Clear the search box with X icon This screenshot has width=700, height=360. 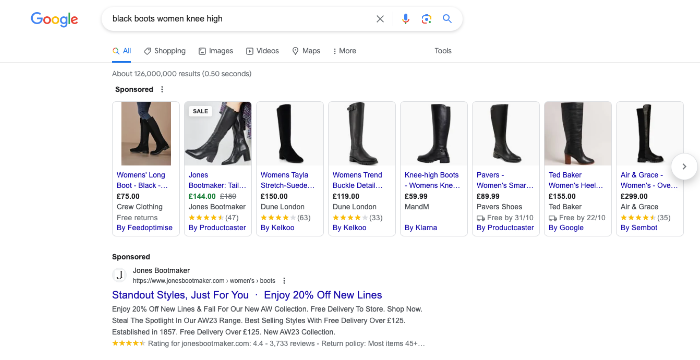[380, 19]
